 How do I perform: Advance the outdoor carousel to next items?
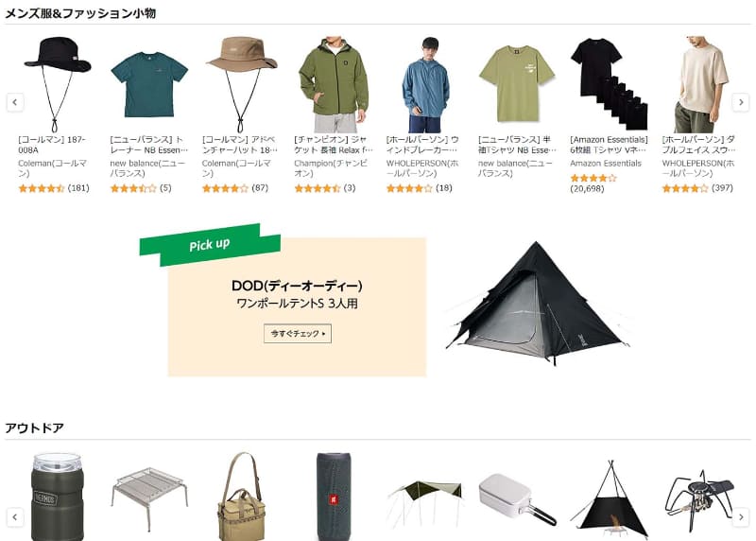(x=741, y=517)
